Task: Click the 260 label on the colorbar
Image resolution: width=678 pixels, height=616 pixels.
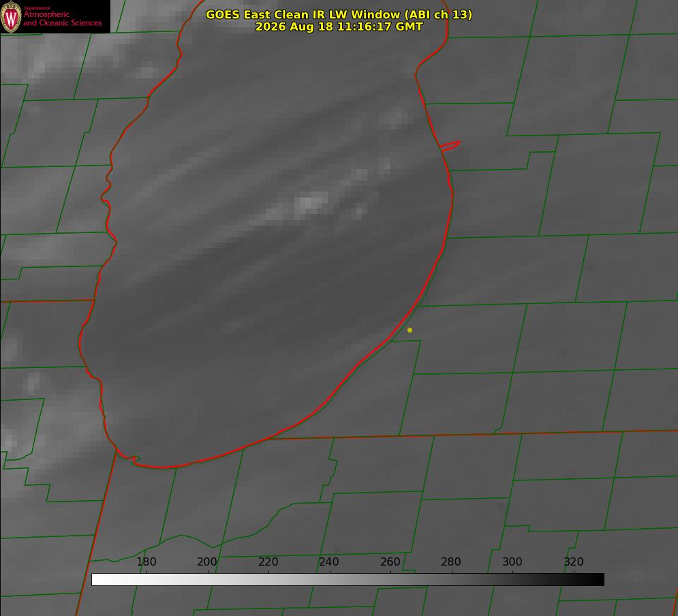Action: click(390, 561)
